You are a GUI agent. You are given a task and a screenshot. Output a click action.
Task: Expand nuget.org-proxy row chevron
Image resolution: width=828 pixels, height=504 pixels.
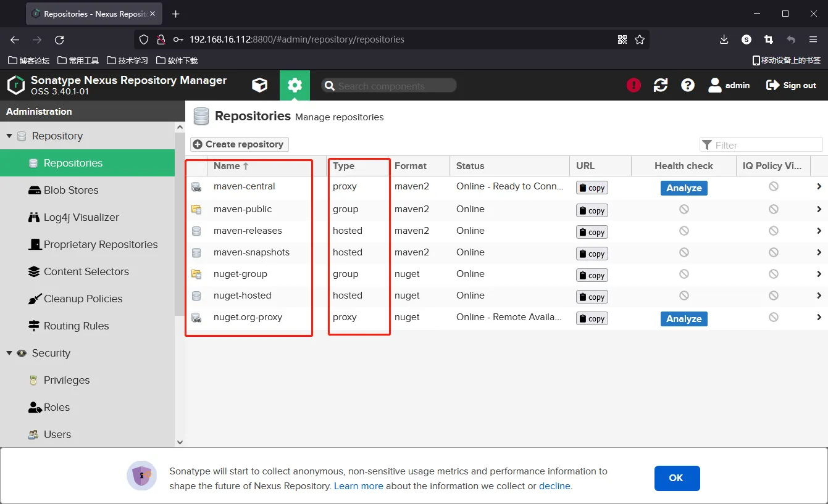coord(819,317)
